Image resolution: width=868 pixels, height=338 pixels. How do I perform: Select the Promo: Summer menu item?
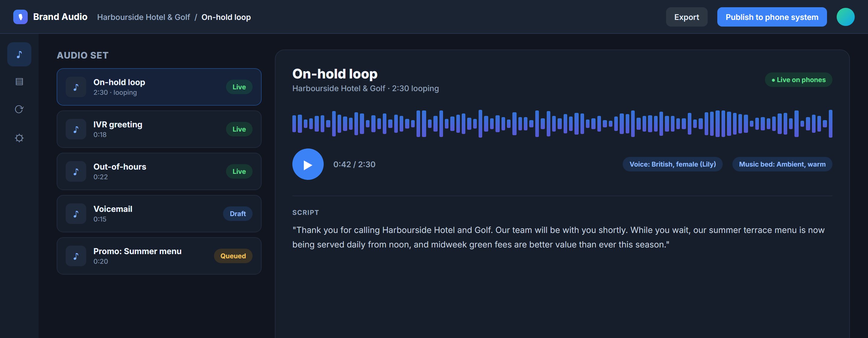coord(159,256)
